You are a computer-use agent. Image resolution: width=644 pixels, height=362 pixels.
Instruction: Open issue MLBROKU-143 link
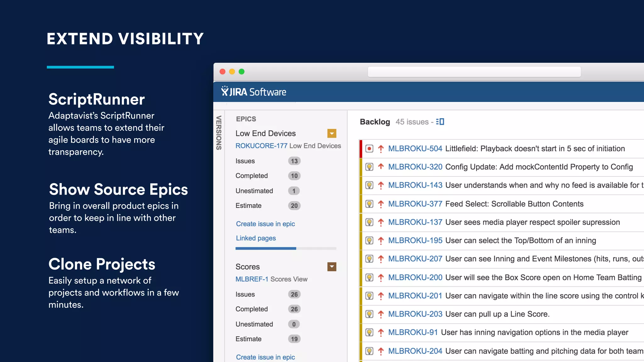[415, 185]
